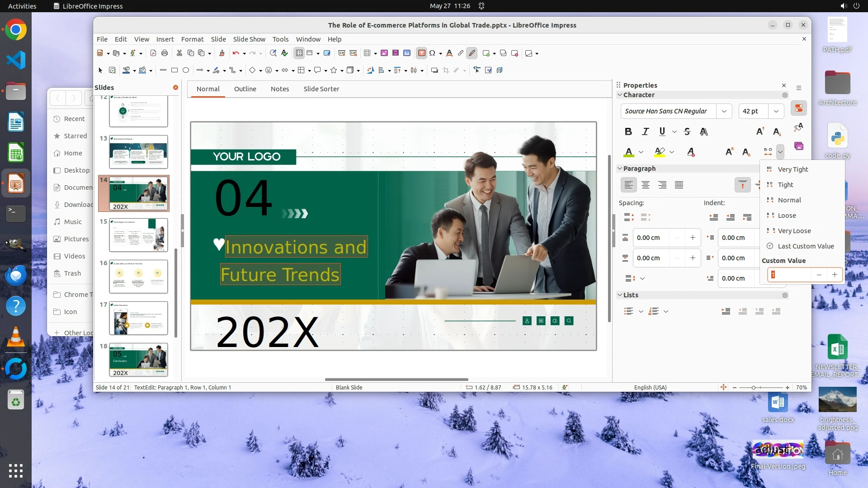Apply Strikethrough from Character panel

[x=687, y=131]
